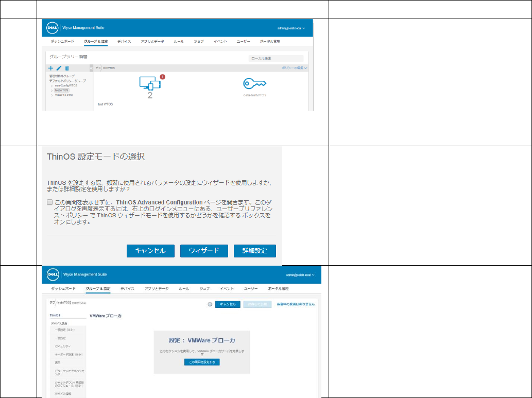
Task: Expand the non-ConfigWTOS group node
Action: point(52,86)
